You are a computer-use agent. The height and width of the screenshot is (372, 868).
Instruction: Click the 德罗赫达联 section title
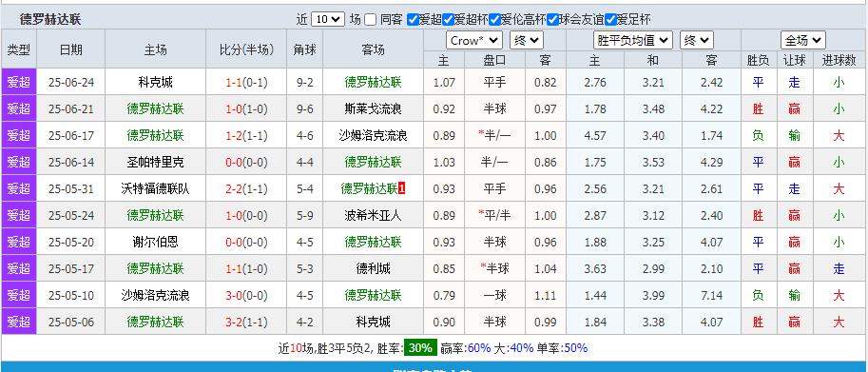pyautogui.click(x=50, y=19)
